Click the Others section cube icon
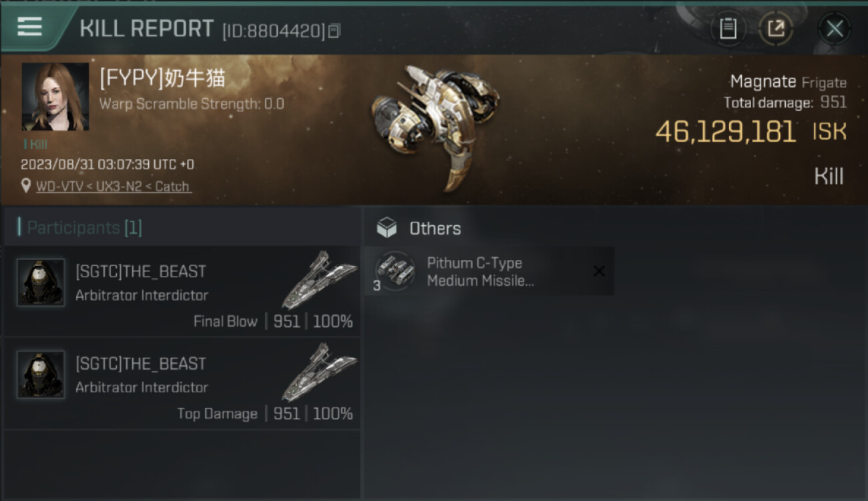Screen dimensions: 868x501 387,228
